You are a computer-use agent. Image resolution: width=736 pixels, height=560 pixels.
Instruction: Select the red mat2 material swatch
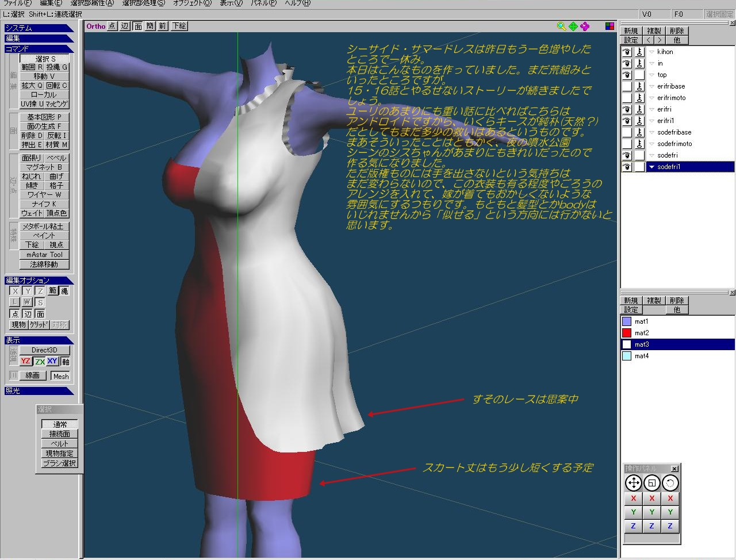627,333
